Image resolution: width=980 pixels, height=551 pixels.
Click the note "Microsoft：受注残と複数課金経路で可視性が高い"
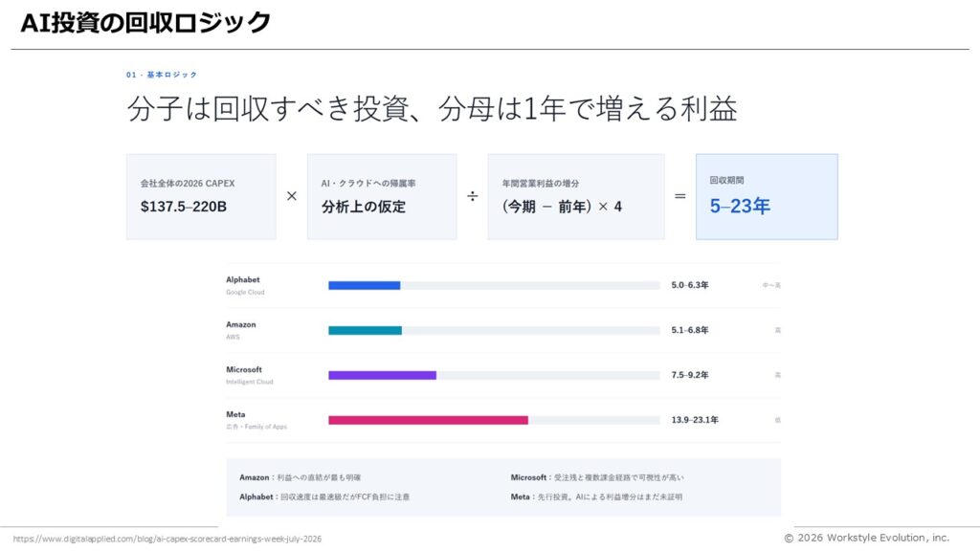click(597, 477)
